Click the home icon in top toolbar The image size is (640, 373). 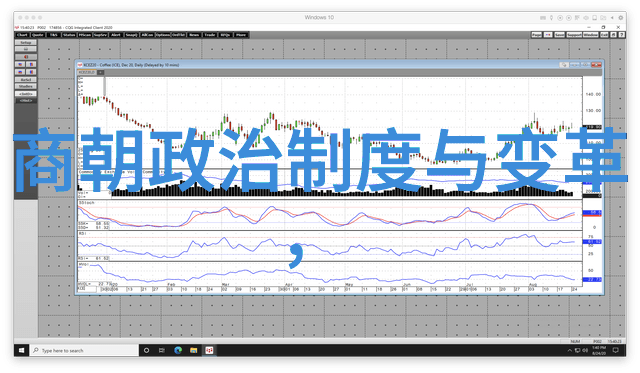coord(613,35)
